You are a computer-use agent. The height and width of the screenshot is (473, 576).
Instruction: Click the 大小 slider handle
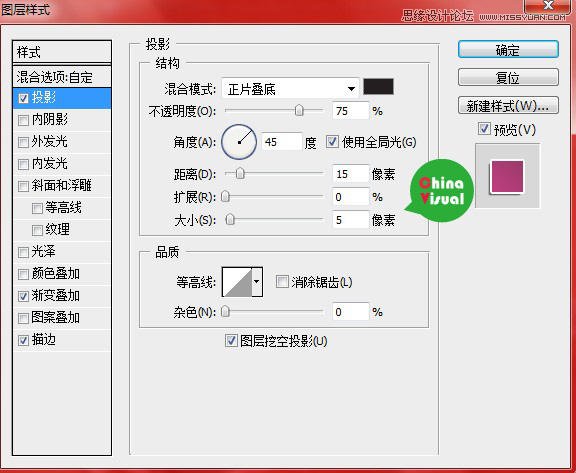click(x=230, y=220)
